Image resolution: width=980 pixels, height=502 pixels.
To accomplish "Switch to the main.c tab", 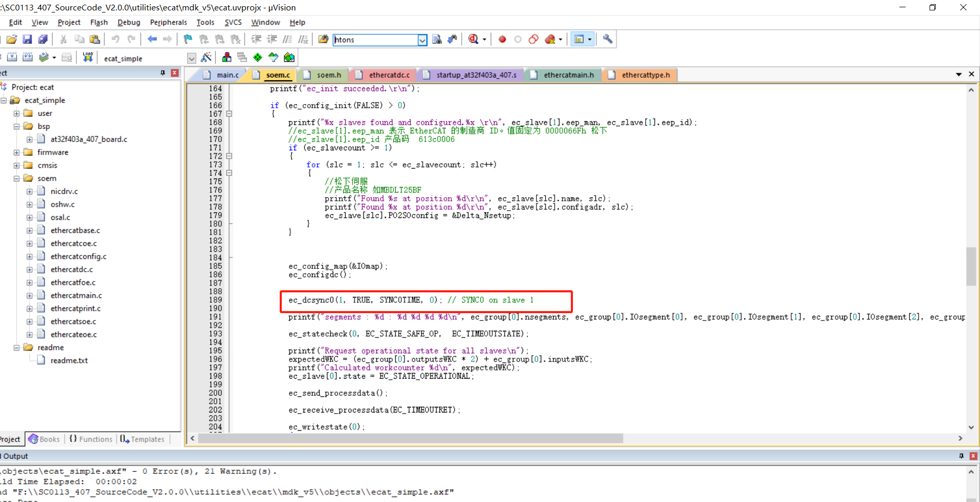I will coord(221,75).
